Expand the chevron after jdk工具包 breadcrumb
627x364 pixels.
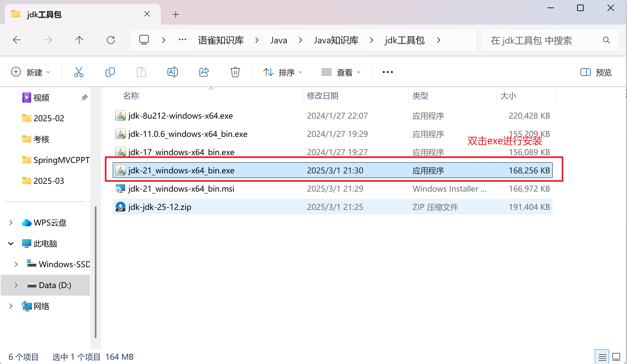click(x=439, y=40)
